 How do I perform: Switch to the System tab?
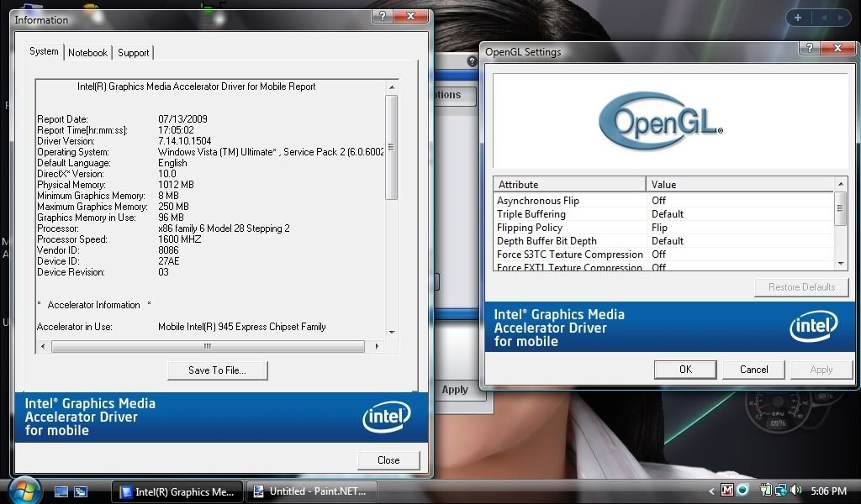[x=44, y=51]
